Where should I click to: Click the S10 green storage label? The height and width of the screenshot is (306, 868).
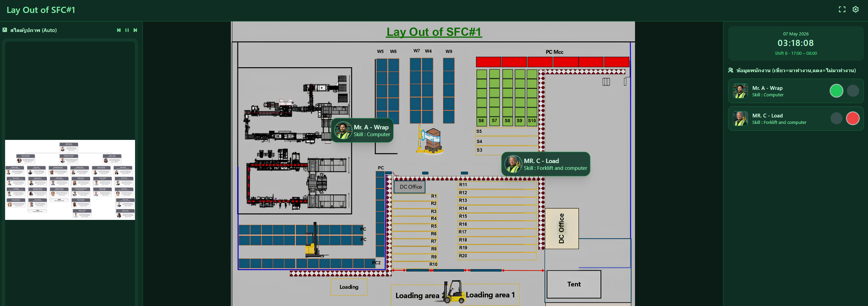click(x=532, y=120)
